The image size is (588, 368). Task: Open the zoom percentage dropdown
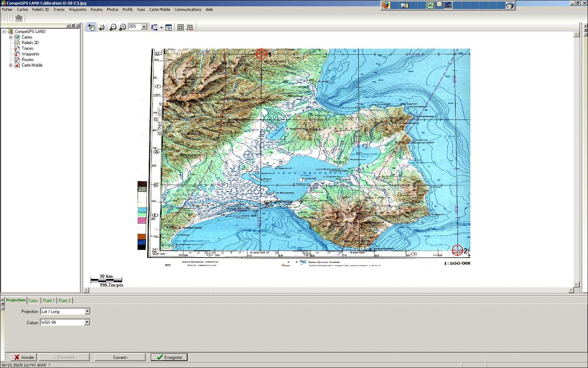point(144,27)
